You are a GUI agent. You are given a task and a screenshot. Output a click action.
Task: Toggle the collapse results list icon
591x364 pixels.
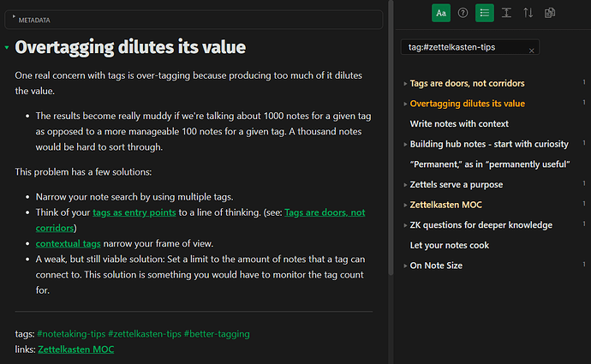(x=484, y=13)
